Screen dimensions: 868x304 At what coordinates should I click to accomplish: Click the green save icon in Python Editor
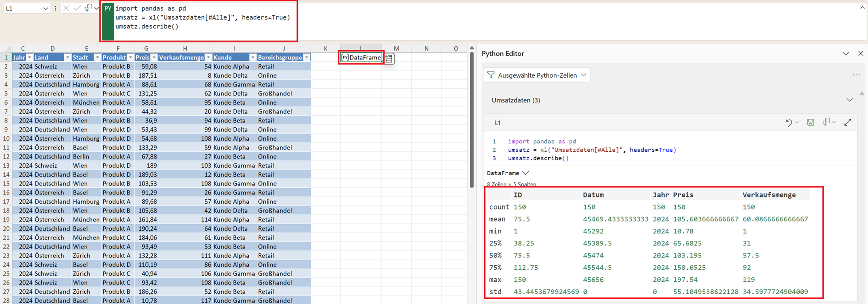pos(810,122)
